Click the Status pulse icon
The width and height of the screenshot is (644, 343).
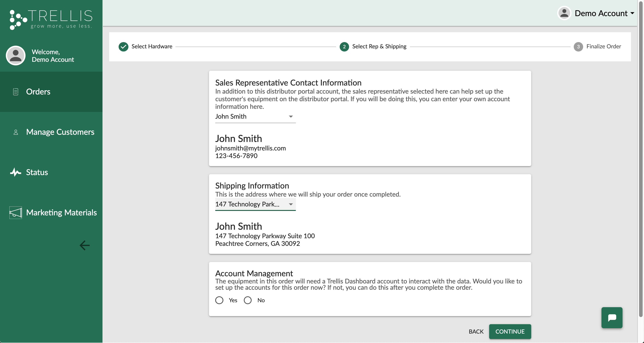click(x=15, y=172)
